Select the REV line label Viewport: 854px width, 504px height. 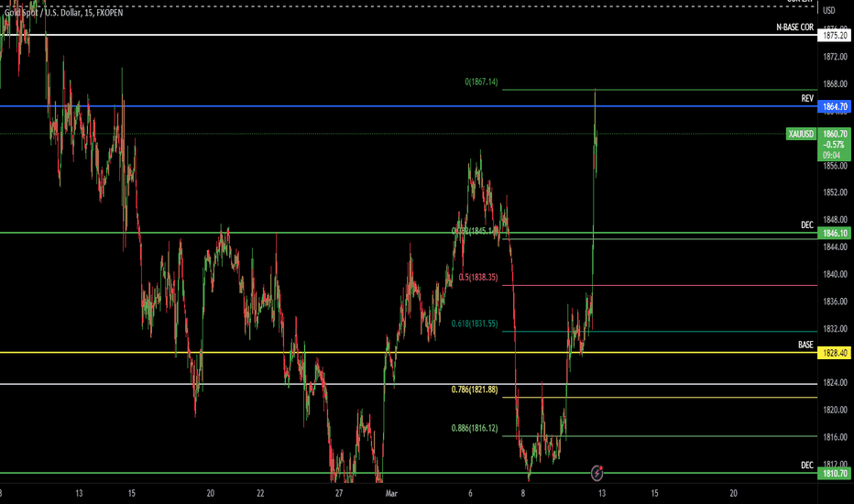click(807, 99)
